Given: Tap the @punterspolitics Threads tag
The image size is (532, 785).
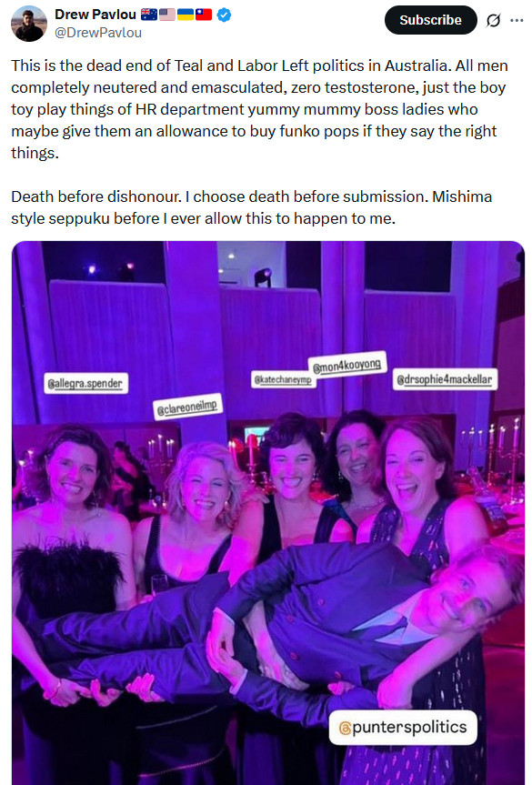Looking at the screenshot, I should point(403,727).
